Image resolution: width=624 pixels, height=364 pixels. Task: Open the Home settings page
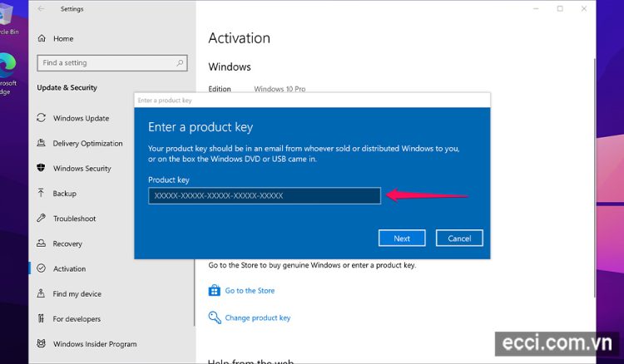[63, 38]
